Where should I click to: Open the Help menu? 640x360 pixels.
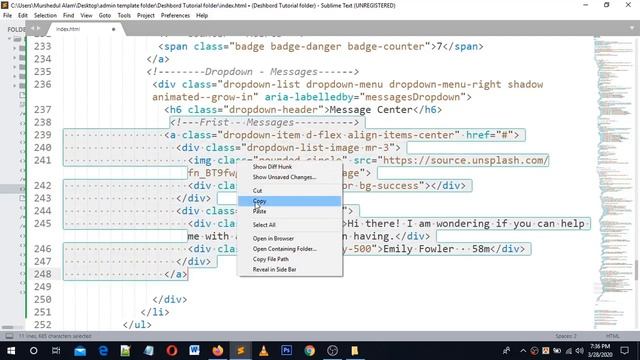coord(202,16)
